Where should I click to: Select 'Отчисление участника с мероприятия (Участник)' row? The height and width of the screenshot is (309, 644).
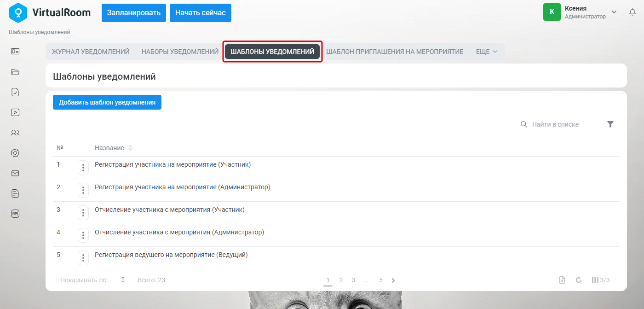tap(336, 213)
